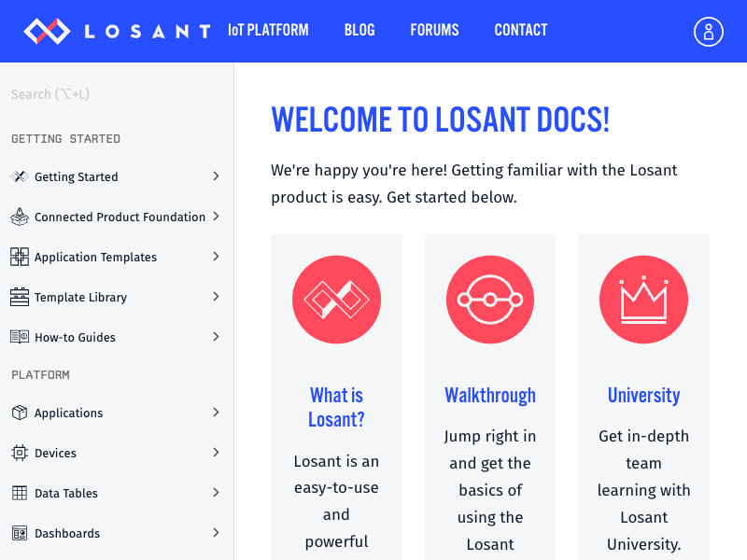Click the What is Losant round icon
The height and width of the screenshot is (560, 747).
coord(336,300)
